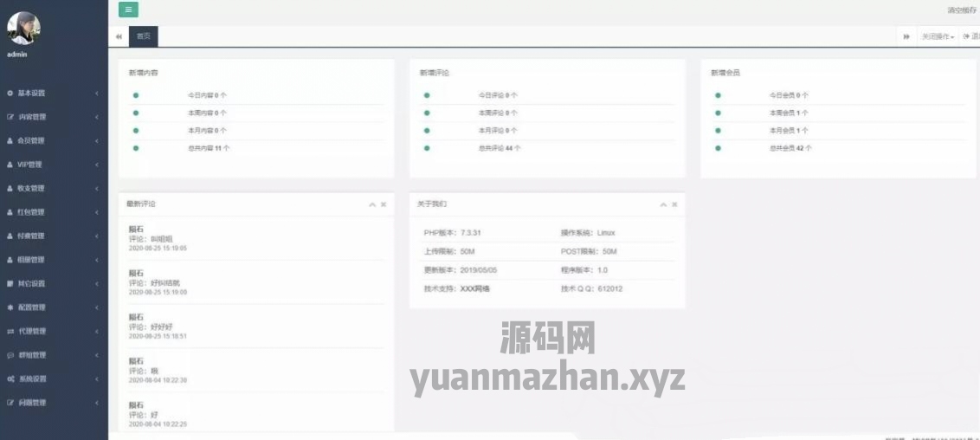Click the logout icon at top right

966,37
